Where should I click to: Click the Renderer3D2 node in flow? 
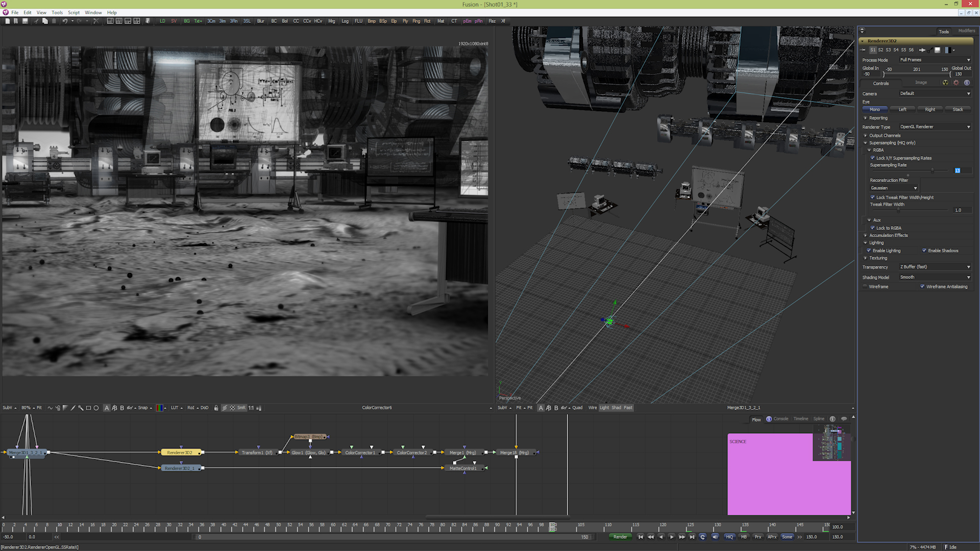tap(180, 453)
